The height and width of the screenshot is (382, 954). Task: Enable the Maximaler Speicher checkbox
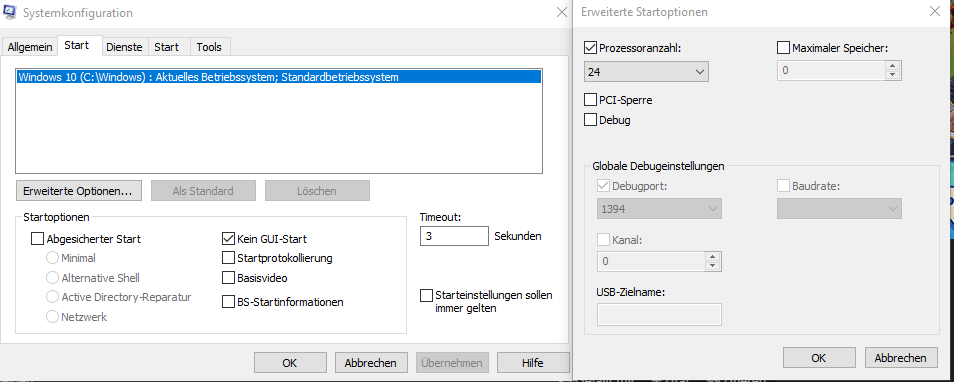783,47
